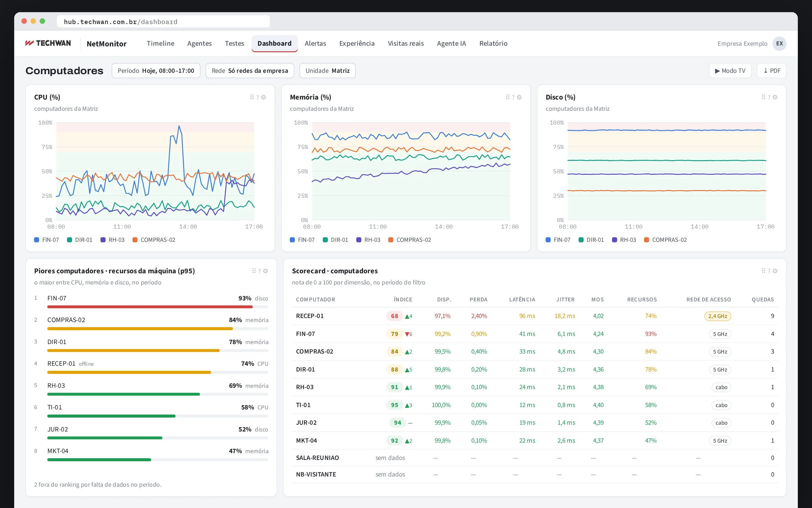Image resolution: width=812 pixels, height=508 pixels.
Task: Open settings gear on Scorecard card
Action: coord(775,271)
